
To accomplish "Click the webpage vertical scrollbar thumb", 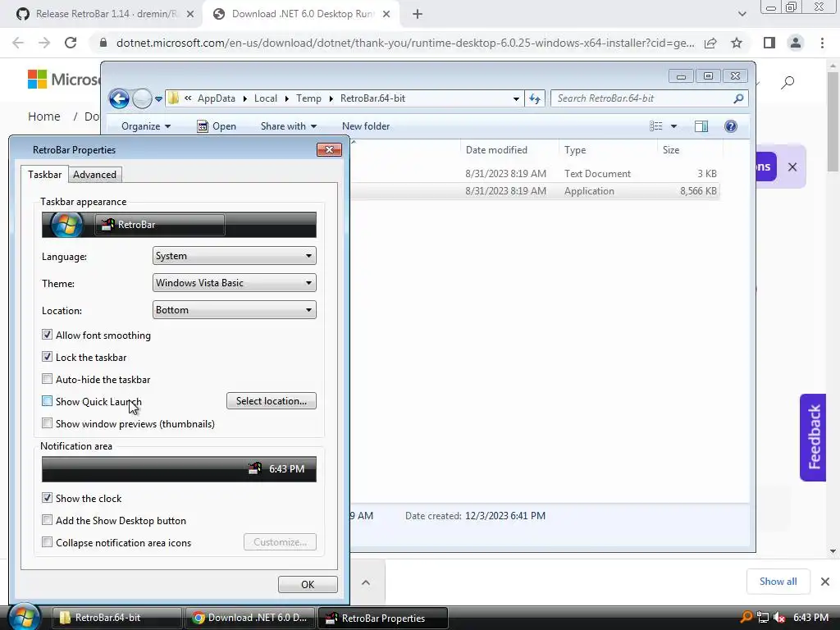I will point(833,121).
